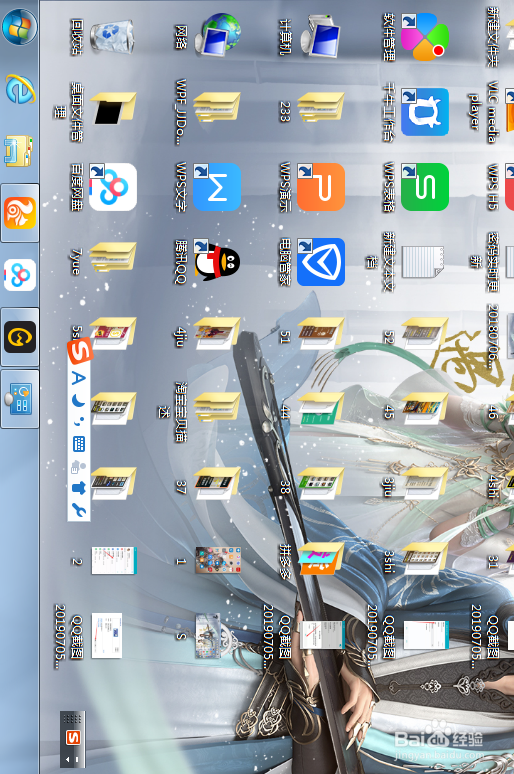Toggle half-width moon on the Sogou toolbar

(79, 401)
